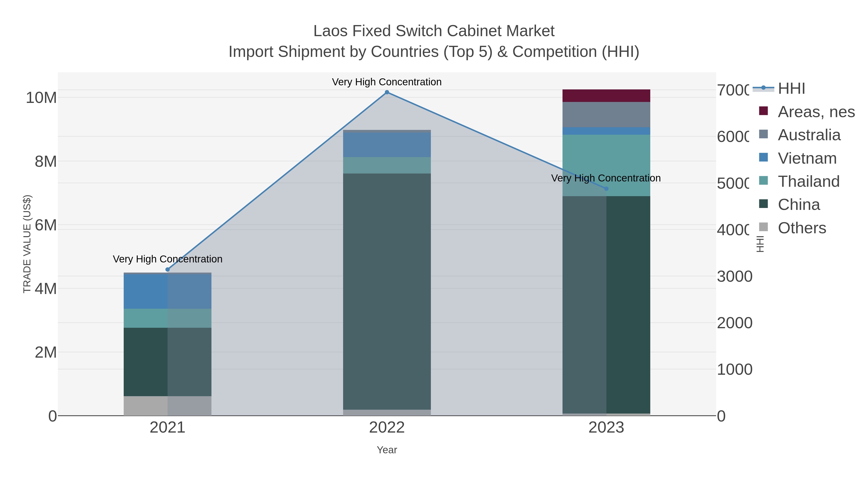Click the 2021 Others bar segment
The width and height of the screenshot is (868, 488).
point(168,406)
